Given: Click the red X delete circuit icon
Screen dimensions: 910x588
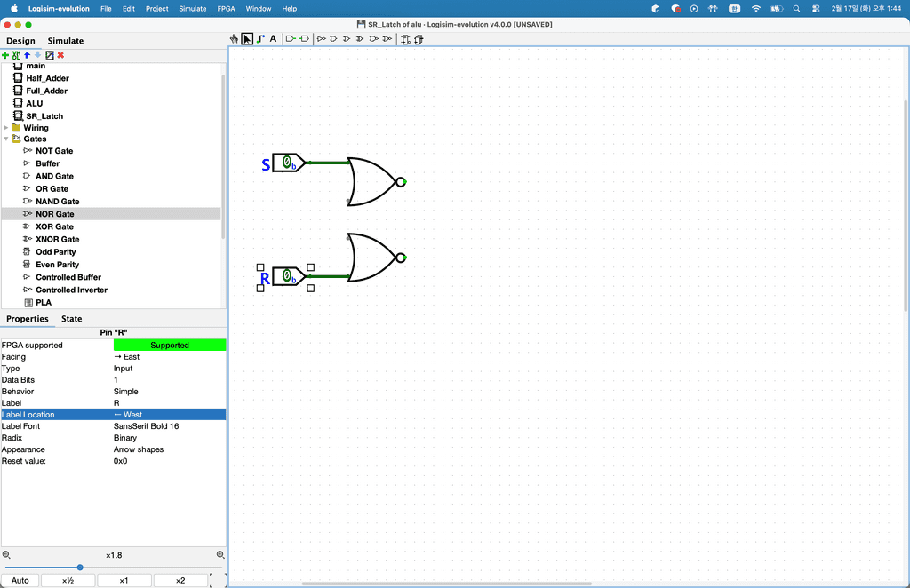Looking at the screenshot, I should pos(60,55).
